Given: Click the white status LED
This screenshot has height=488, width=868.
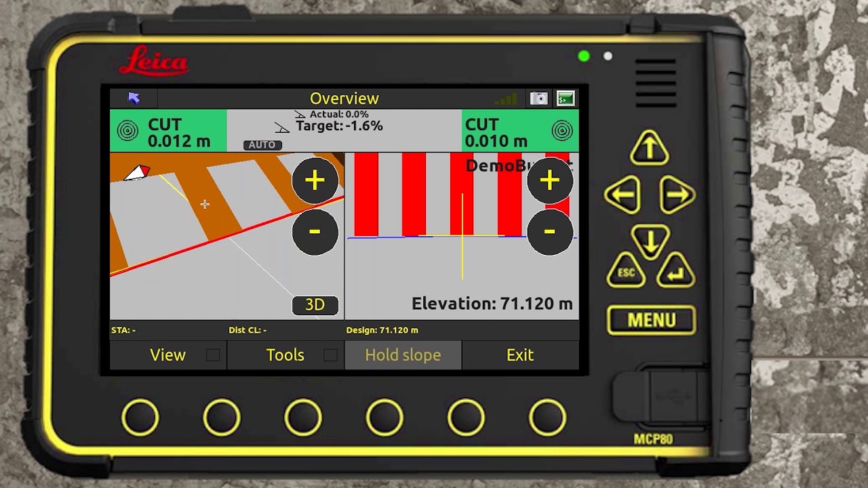Looking at the screenshot, I should pyautogui.click(x=608, y=56).
